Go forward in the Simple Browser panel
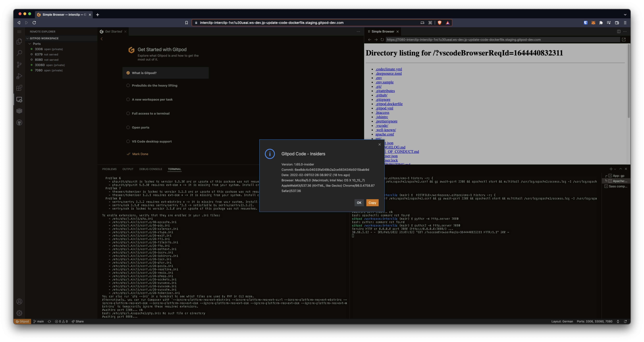Viewport: 644px width, 342px height. (376, 40)
